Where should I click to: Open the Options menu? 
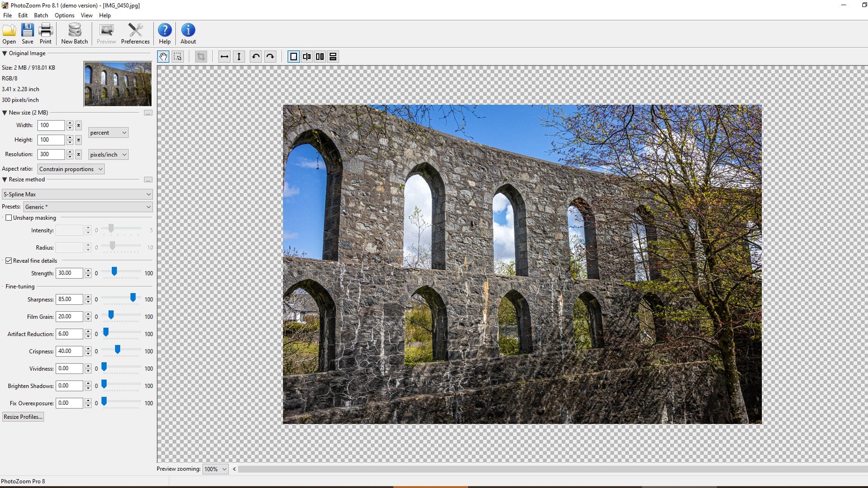click(64, 15)
